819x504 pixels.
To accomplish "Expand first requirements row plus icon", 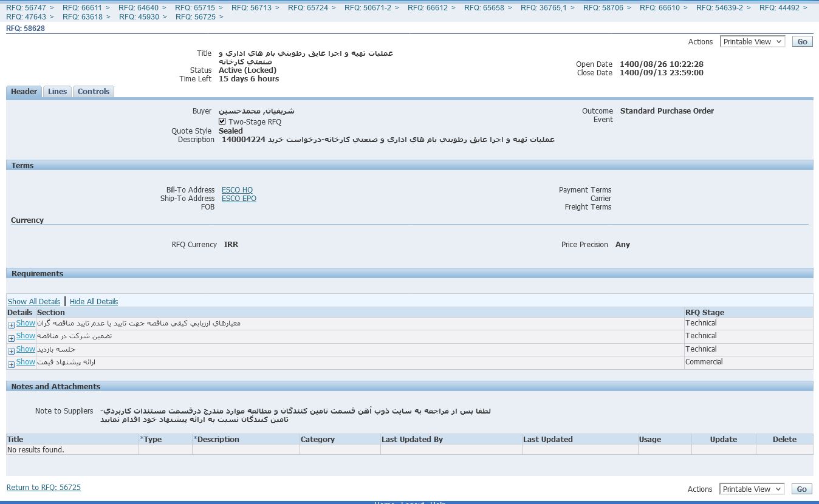I will coord(11,325).
